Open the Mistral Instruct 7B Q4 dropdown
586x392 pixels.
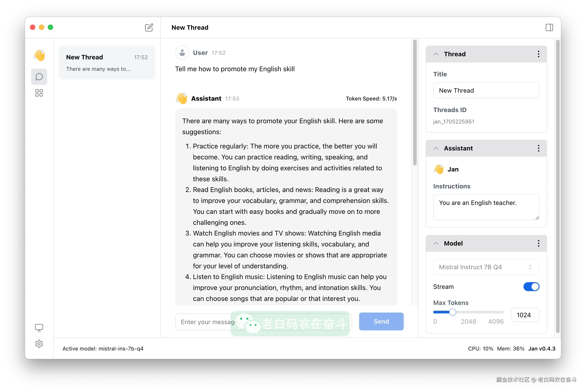tap(486, 267)
